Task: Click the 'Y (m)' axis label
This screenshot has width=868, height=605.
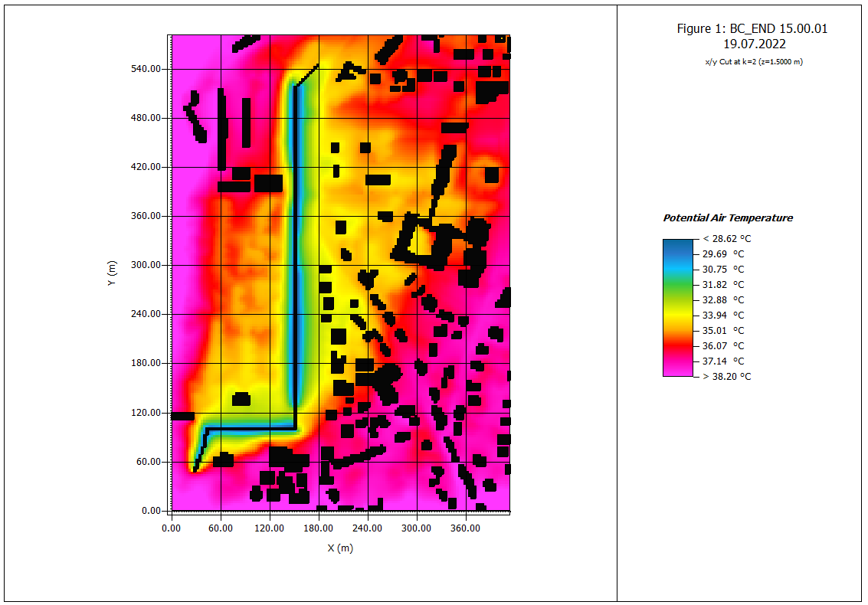Action: [x=113, y=273]
